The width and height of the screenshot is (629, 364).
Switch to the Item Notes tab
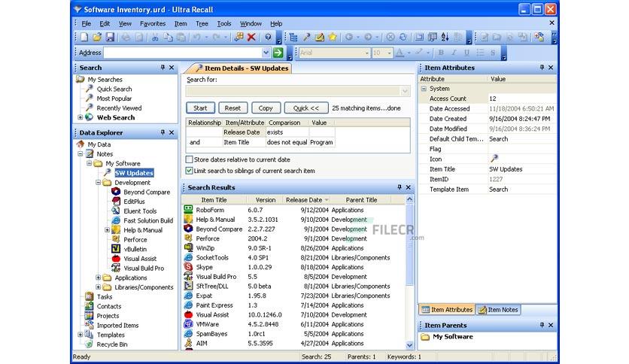pos(498,310)
